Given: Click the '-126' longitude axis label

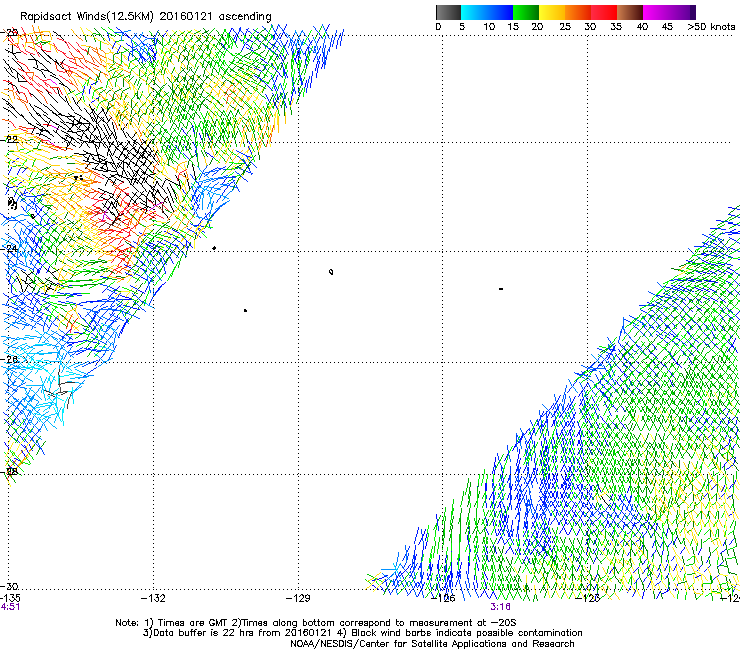Looking at the screenshot, I should tap(443, 598).
